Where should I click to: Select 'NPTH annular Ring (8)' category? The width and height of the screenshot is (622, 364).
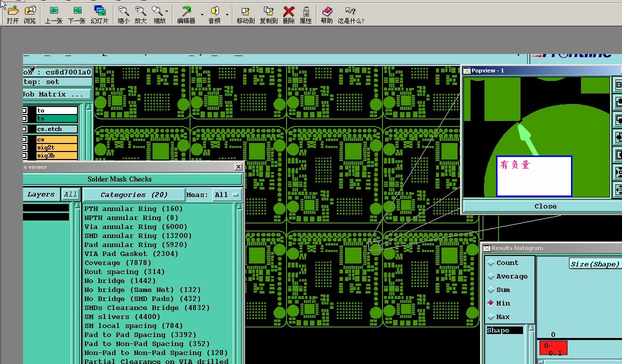tap(131, 217)
